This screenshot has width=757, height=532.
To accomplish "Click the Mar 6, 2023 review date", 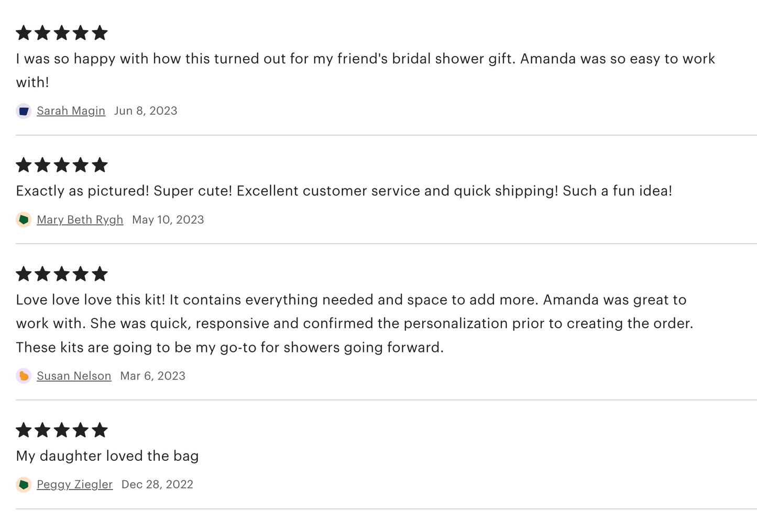I will (152, 376).
